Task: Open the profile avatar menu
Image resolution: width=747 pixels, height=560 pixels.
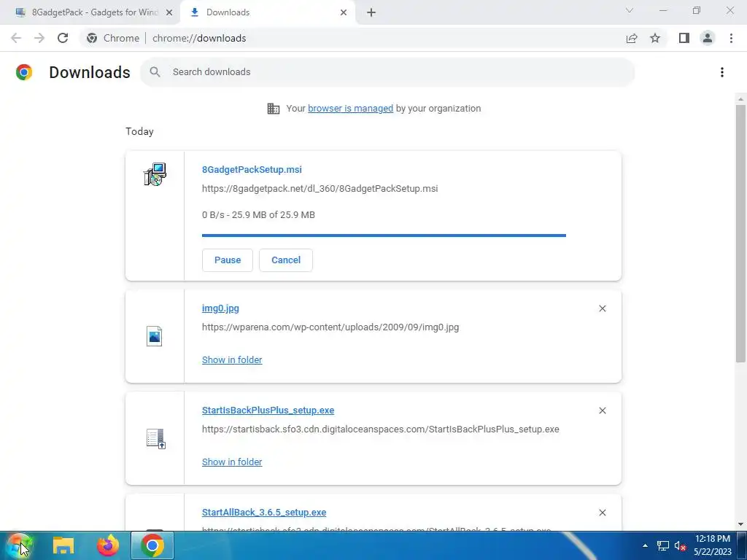Action: coord(708,38)
